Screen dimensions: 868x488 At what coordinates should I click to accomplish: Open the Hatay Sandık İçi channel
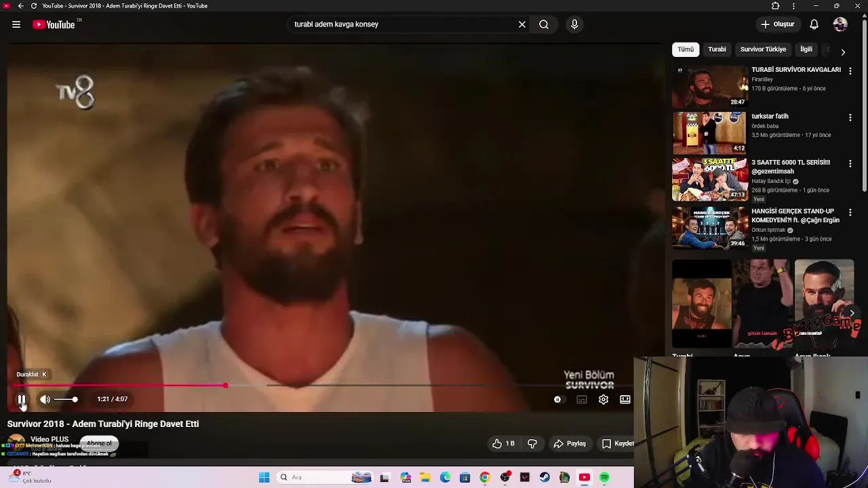(771, 181)
